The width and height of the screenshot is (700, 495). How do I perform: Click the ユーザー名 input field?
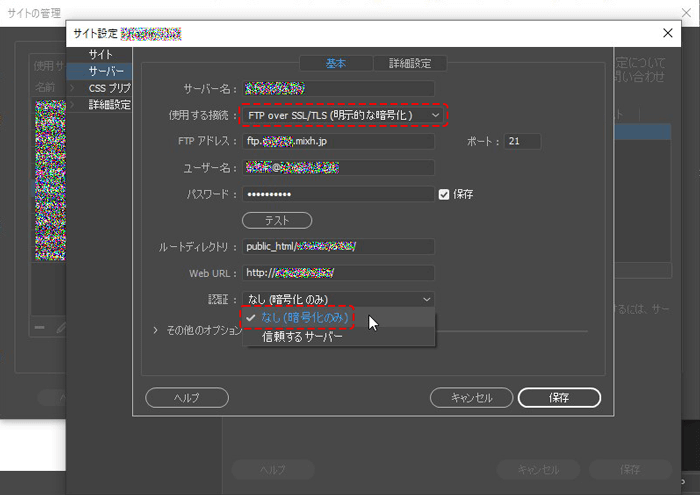[338, 168]
